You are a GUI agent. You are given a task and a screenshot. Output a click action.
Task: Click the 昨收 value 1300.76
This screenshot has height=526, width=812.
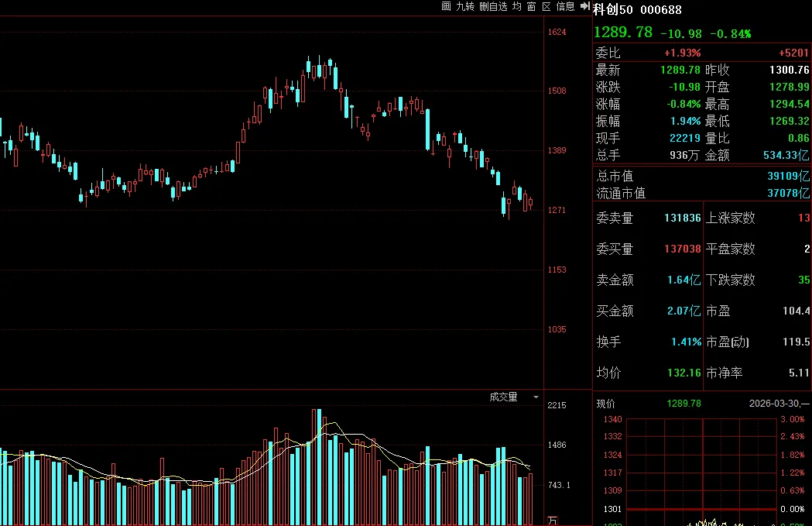(x=790, y=70)
